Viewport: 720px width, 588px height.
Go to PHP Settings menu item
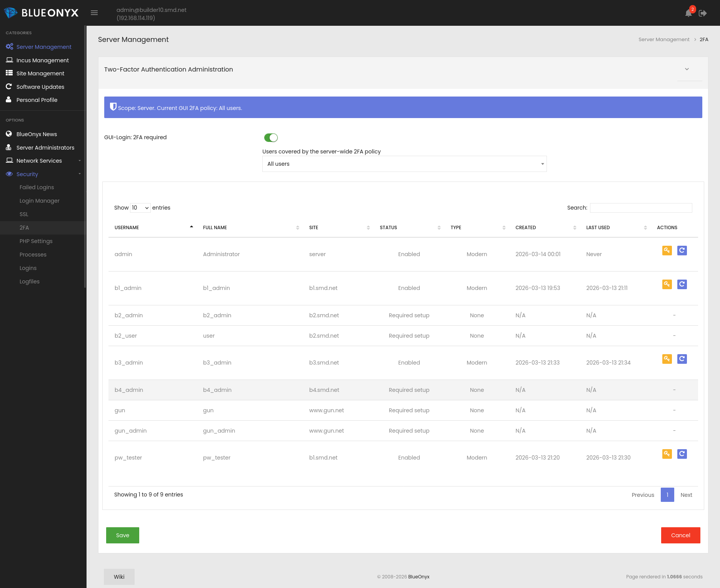point(36,241)
